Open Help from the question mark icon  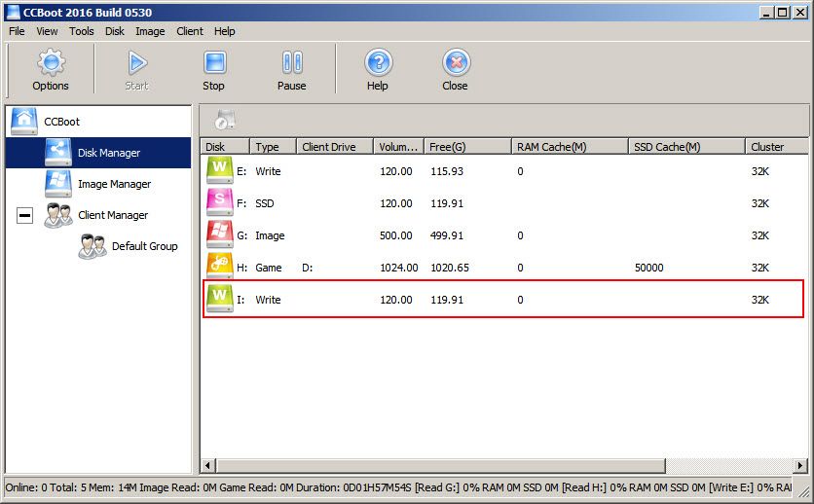[x=379, y=62]
